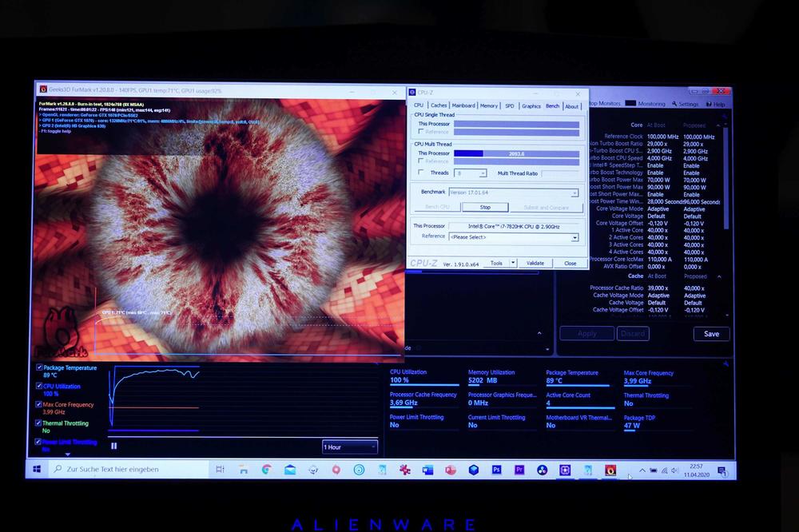Open Help in the XTU toolbar
Image resolution: width=799 pixels, height=532 pixels.
point(715,104)
